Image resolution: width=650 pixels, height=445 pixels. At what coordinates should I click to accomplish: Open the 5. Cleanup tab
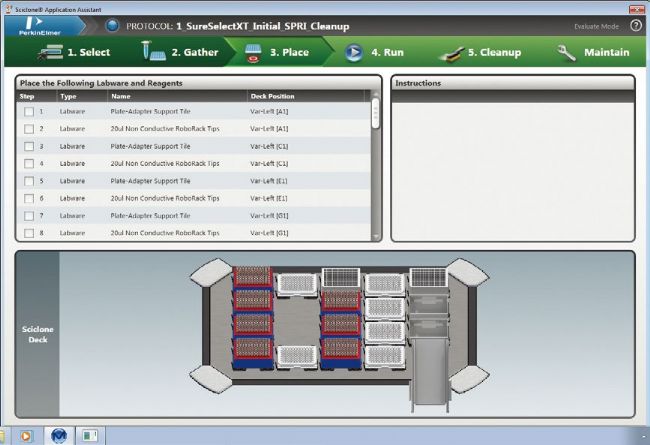[x=495, y=52]
